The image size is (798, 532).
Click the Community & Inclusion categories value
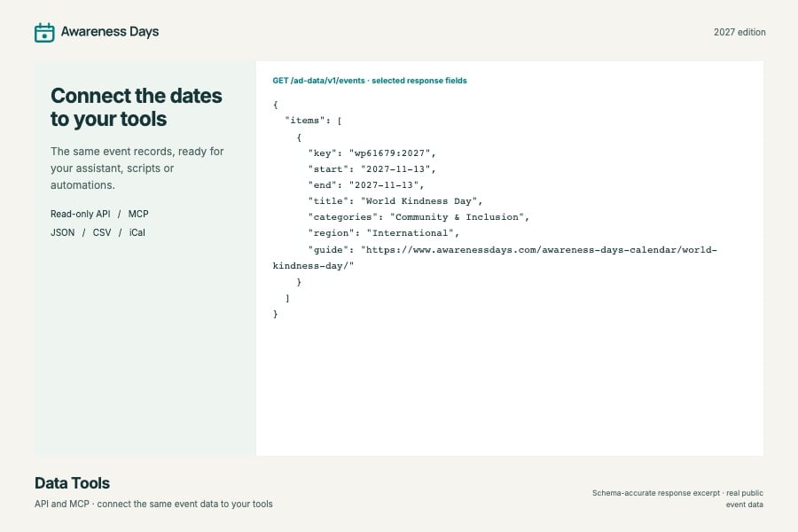[457, 217]
